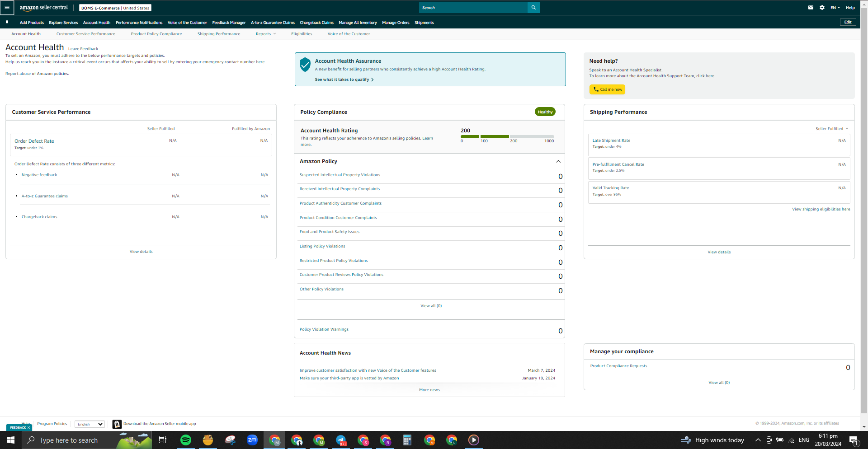The height and width of the screenshot is (449, 868).
Task: Click the Amazon Seller Central logo
Action: (x=44, y=8)
